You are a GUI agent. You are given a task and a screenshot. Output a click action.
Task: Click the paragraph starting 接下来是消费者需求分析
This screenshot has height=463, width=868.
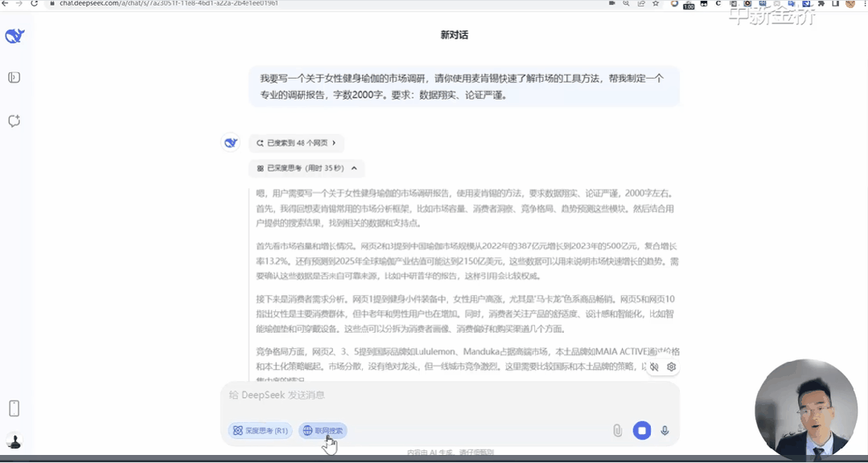pyautogui.click(x=466, y=314)
